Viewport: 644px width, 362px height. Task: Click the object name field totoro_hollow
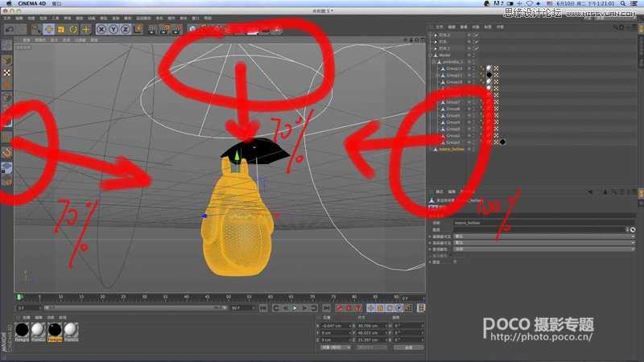(x=544, y=223)
